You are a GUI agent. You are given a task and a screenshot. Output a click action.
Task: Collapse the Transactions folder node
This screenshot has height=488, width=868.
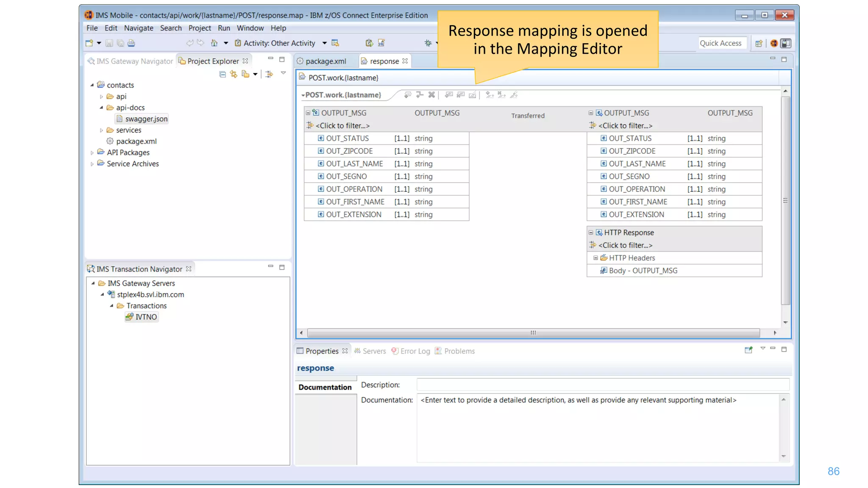111,305
